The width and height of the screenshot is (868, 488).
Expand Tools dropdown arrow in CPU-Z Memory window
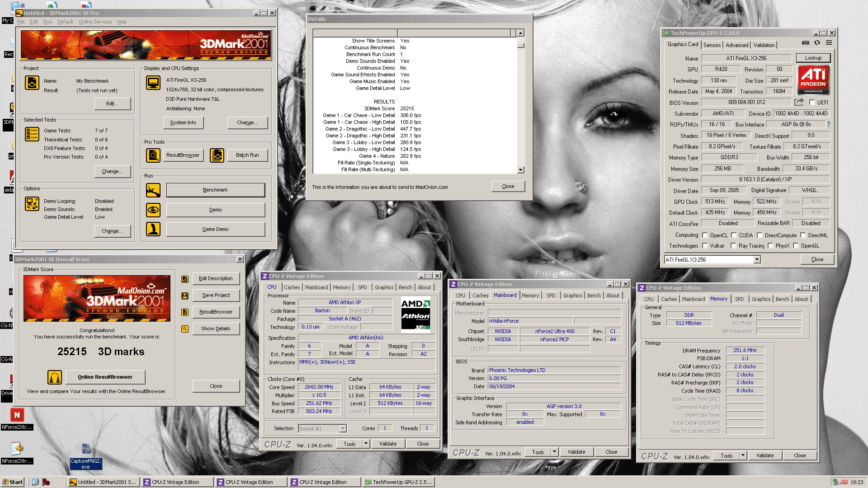pyautogui.click(x=743, y=455)
